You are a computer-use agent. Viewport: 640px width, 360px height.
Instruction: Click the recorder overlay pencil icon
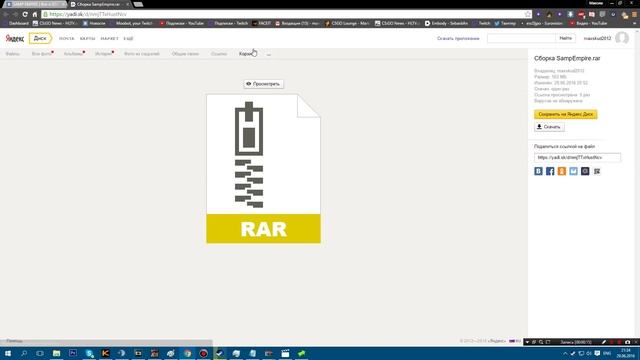coord(604,342)
